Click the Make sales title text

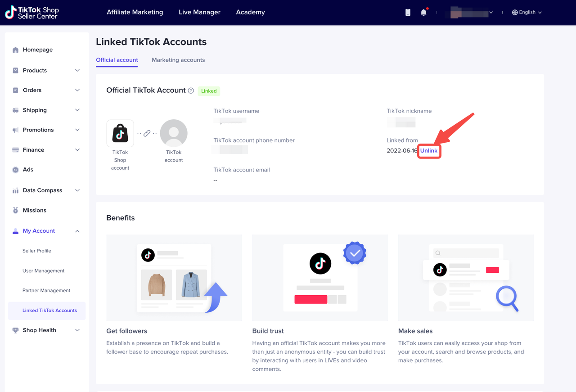[415, 331]
